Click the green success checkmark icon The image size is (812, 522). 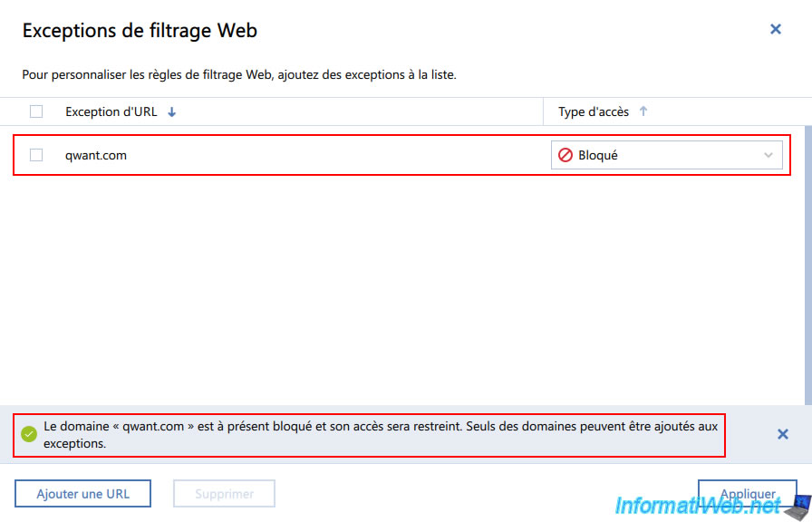pos(29,434)
